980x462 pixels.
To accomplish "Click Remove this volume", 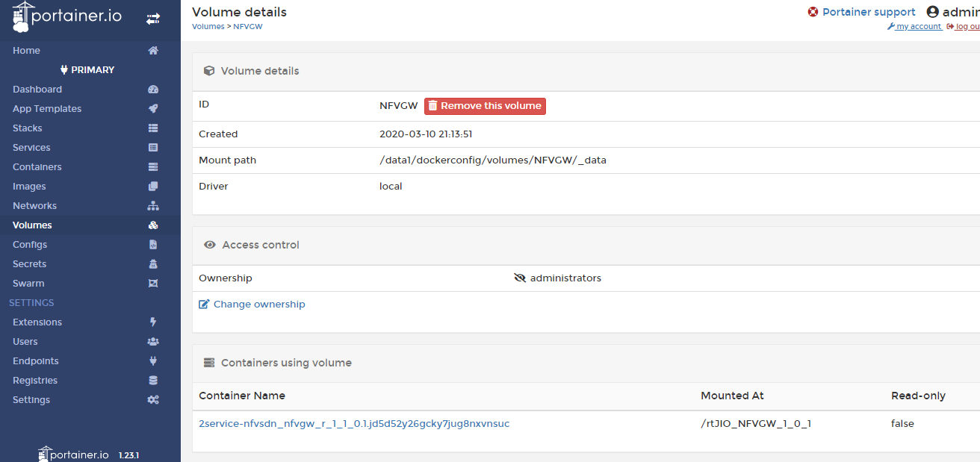I will pos(485,105).
